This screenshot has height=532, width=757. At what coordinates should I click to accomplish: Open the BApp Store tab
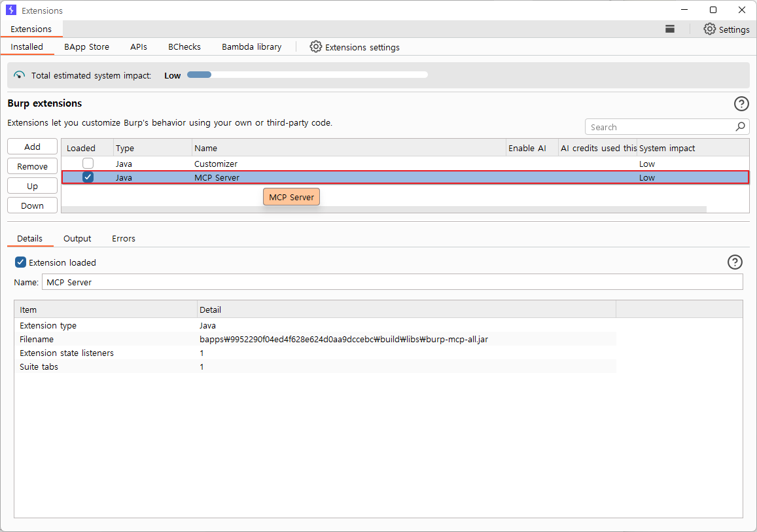tap(86, 47)
